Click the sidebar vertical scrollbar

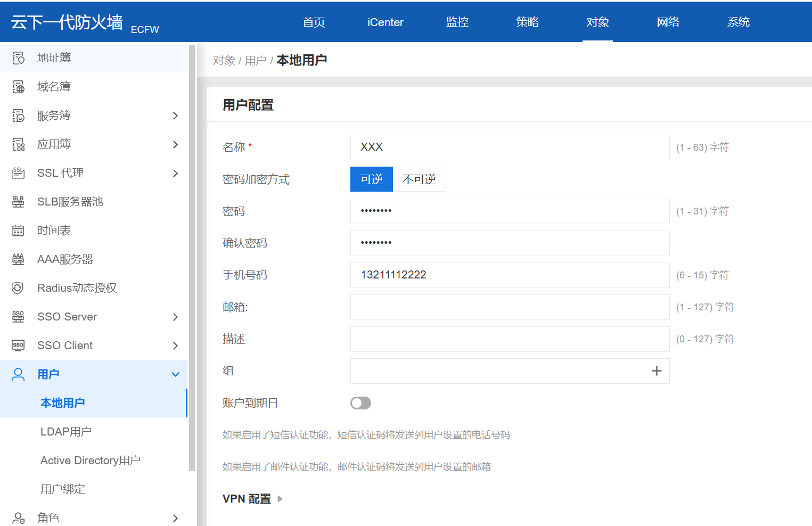click(x=192, y=256)
